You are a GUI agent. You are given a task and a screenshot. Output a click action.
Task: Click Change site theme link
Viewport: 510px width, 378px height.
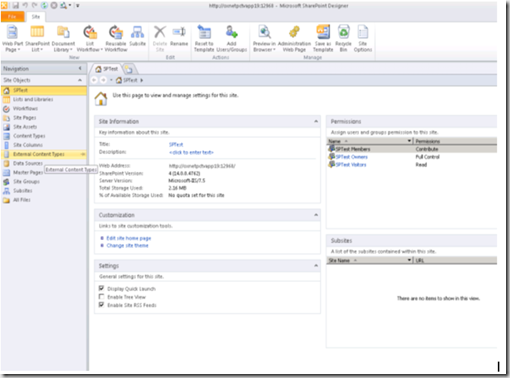click(x=127, y=245)
